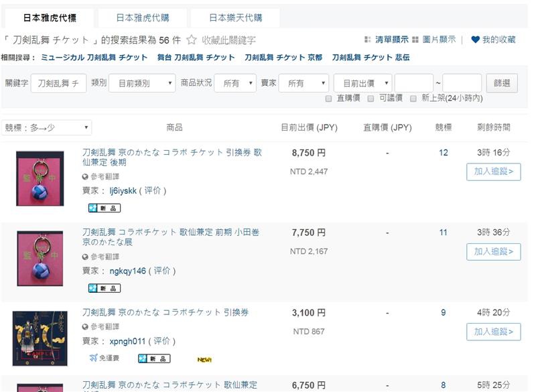Viewport: 536px width, 392px height.
Task: Search related 刀剣乱舞 チケット 悲伝
Action: tap(371, 58)
